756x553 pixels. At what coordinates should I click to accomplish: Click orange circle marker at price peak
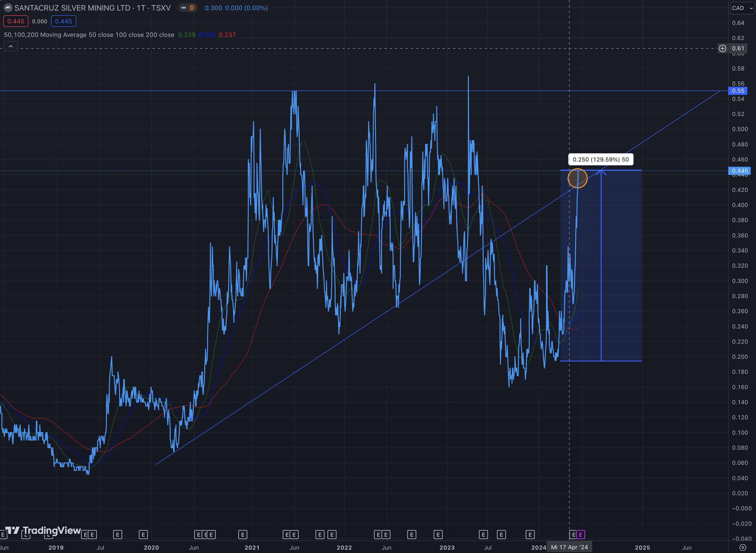pyautogui.click(x=577, y=178)
